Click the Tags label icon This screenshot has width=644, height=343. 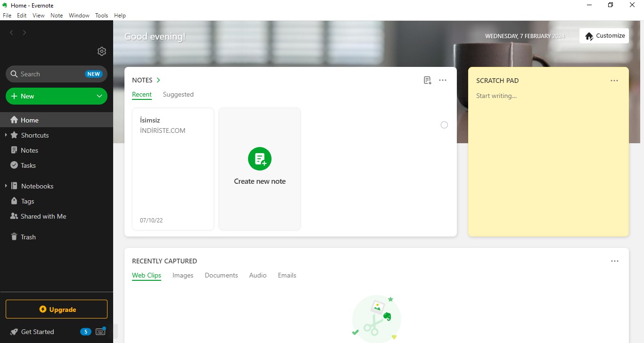[x=14, y=201]
